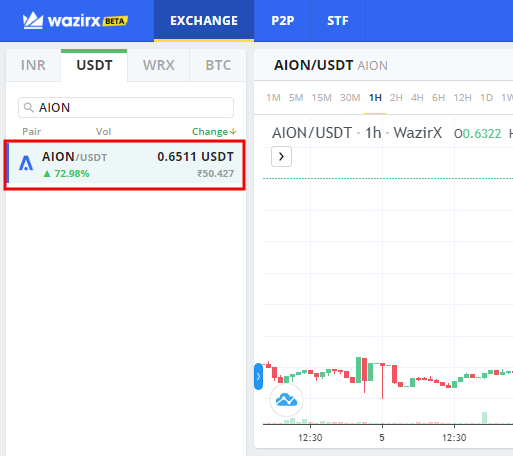Open the STF tab
The image size is (513, 456).
[338, 21]
